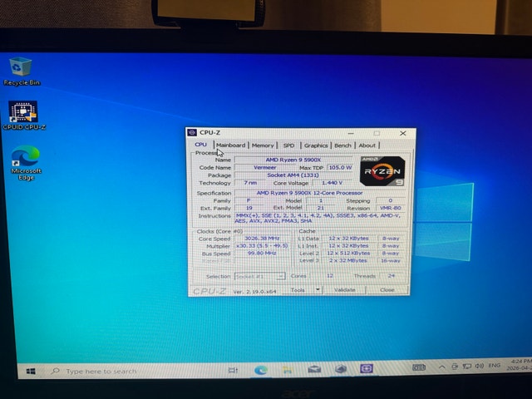Click the Ext. Family value 19
Screen dimensions: 532x399
pos(249,208)
